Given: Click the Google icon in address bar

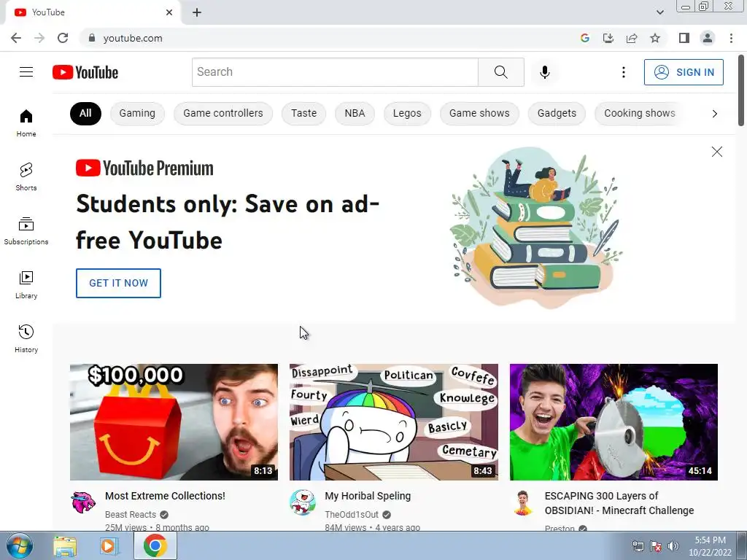Looking at the screenshot, I should [584, 38].
